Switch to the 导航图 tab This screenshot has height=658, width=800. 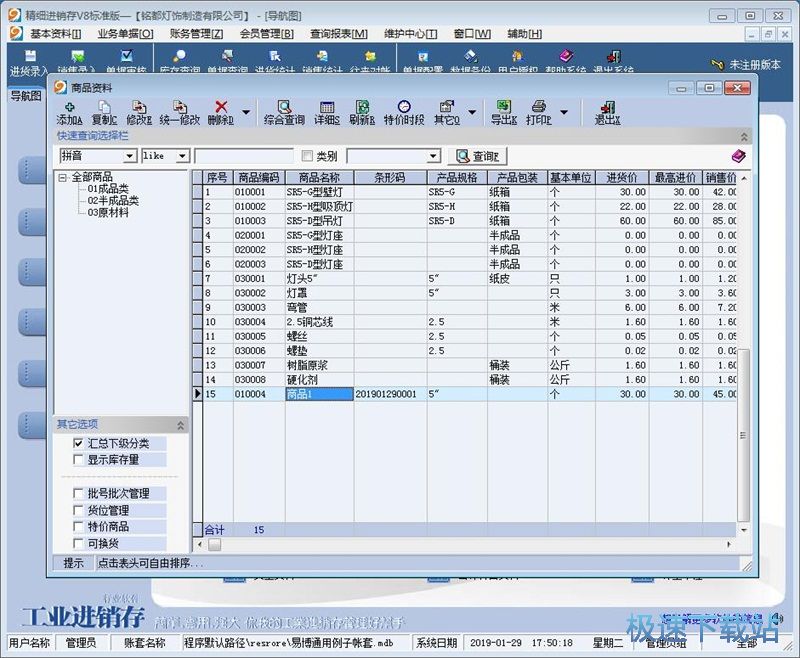point(26,96)
